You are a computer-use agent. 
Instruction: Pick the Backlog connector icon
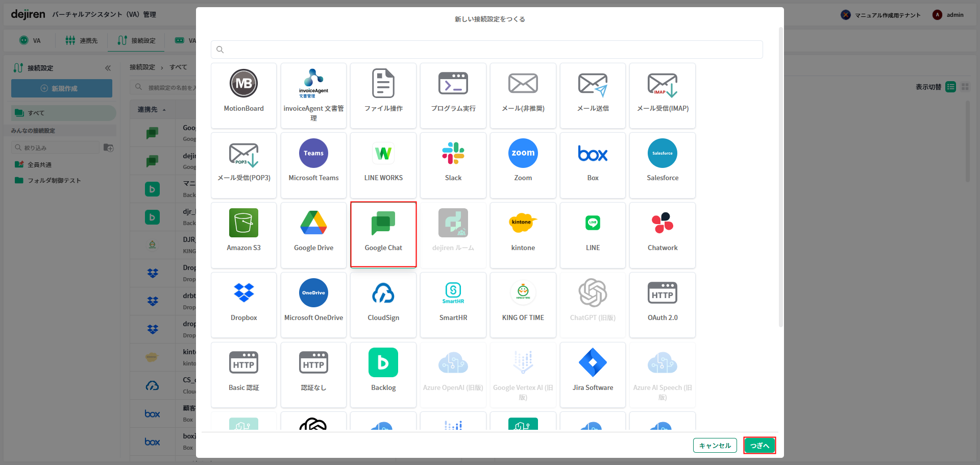coord(383,363)
